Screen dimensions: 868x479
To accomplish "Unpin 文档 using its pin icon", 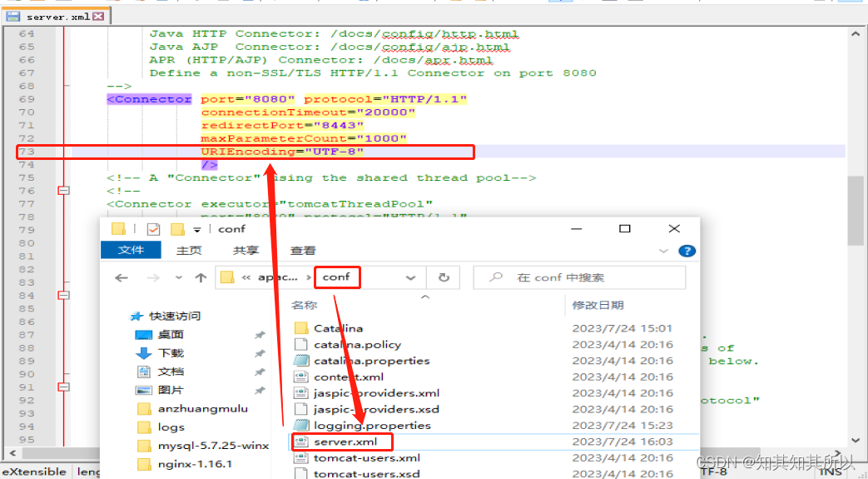I will pyautogui.click(x=260, y=372).
